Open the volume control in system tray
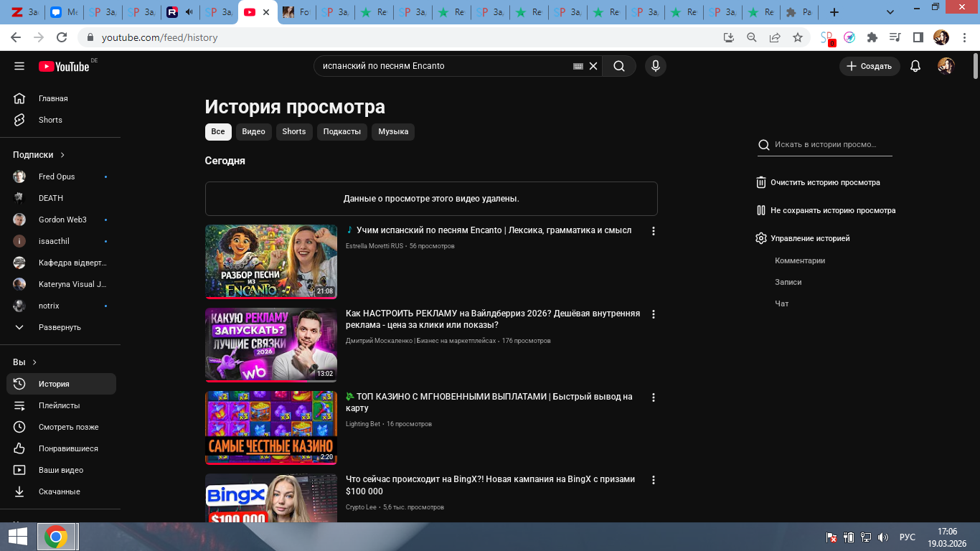 tap(883, 537)
